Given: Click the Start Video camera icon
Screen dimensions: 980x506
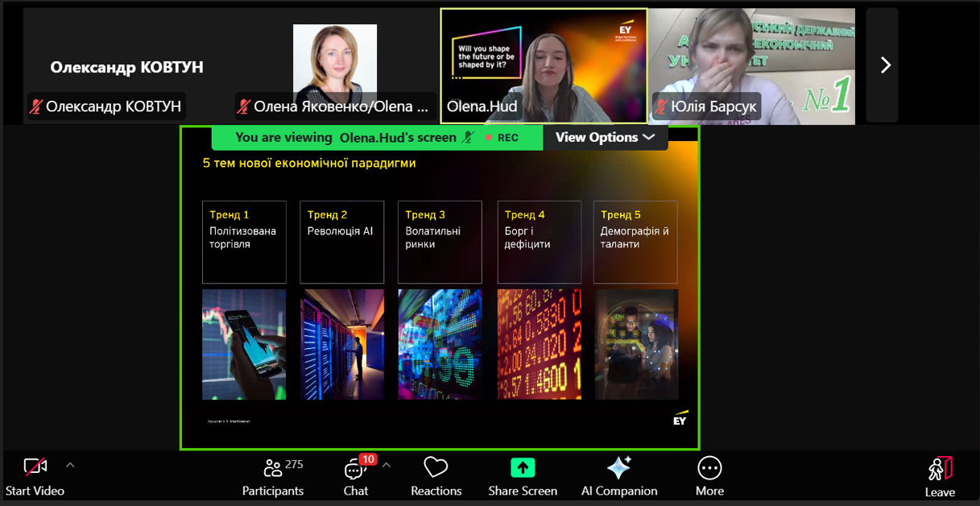Looking at the screenshot, I should click(x=35, y=467).
